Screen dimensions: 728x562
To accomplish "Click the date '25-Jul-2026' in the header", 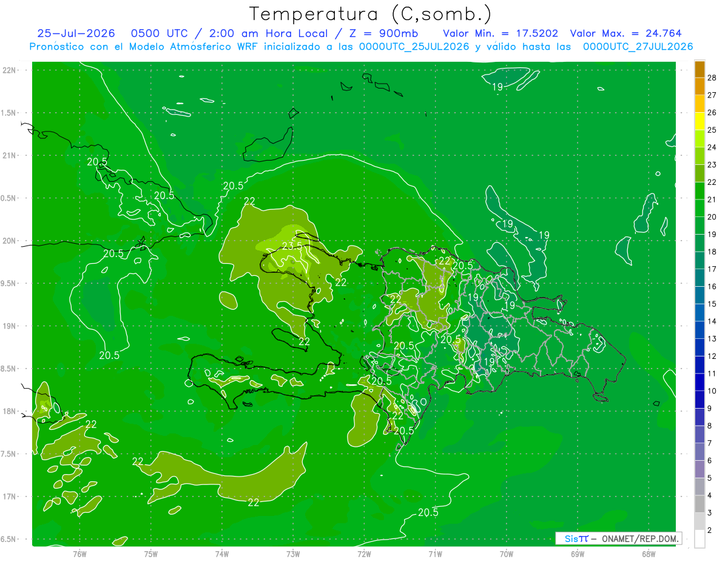I will pyautogui.click(x=78, y=33).
